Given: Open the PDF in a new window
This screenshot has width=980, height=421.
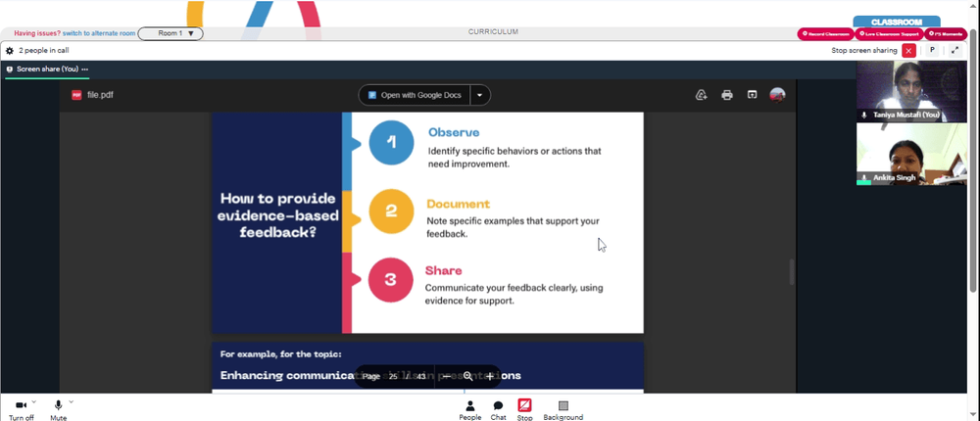Looking at the screenshot, I should [752, 95].
